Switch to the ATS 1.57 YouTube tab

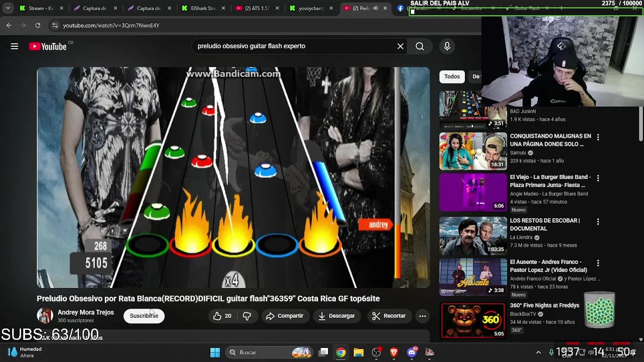pos(257,8)
